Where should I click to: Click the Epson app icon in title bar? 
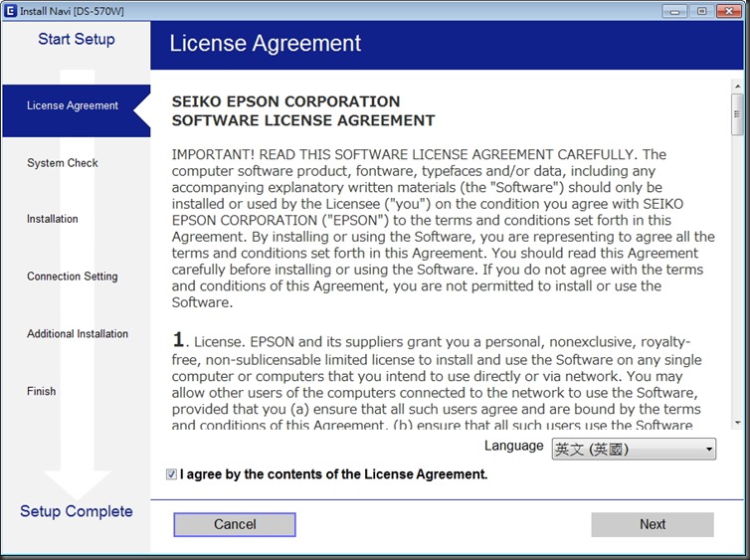point(10,10)
